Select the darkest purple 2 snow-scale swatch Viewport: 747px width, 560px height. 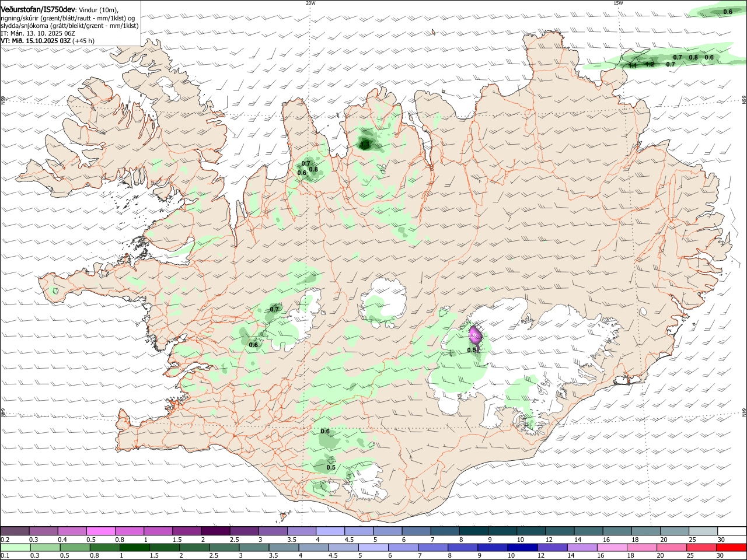tap(215, 531)
